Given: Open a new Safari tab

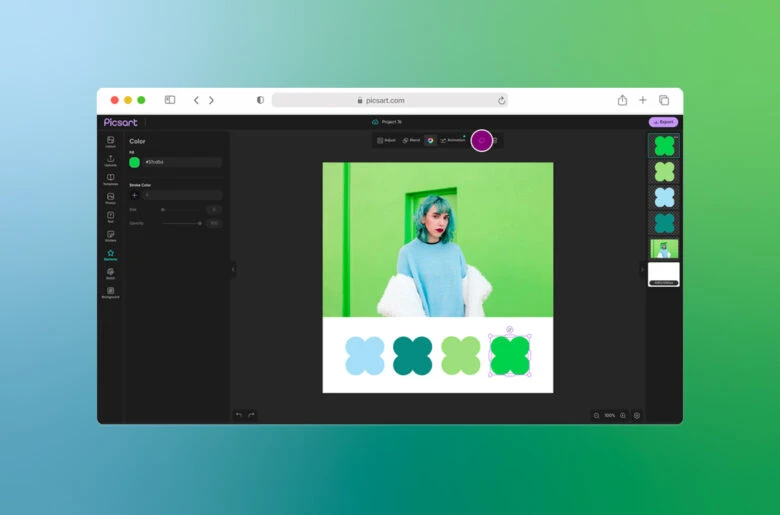Looking at the screenshot, I should point(643,100).
